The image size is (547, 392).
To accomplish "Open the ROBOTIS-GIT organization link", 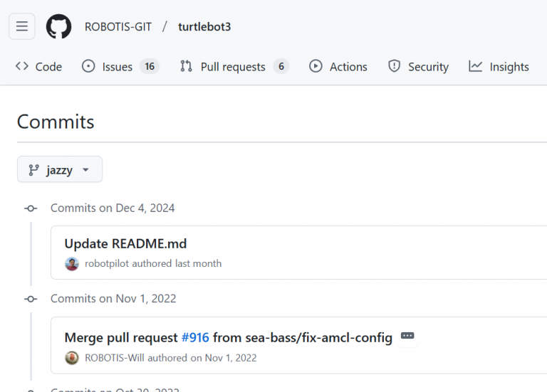I will click(118, 27).
